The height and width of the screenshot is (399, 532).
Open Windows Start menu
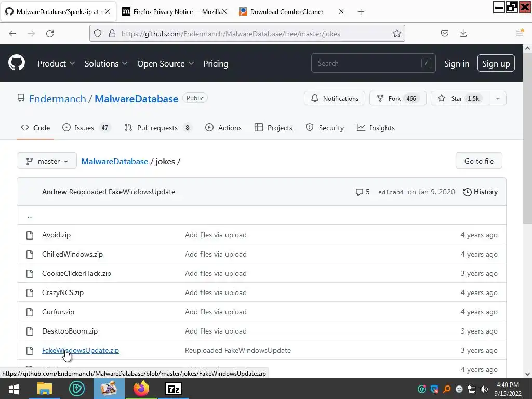click(14, 389)
